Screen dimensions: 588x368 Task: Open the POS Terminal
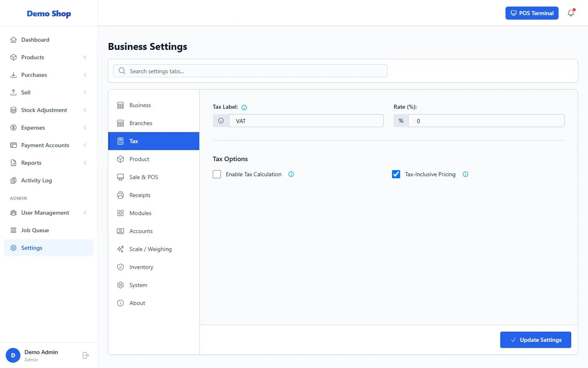pos(532,13)
